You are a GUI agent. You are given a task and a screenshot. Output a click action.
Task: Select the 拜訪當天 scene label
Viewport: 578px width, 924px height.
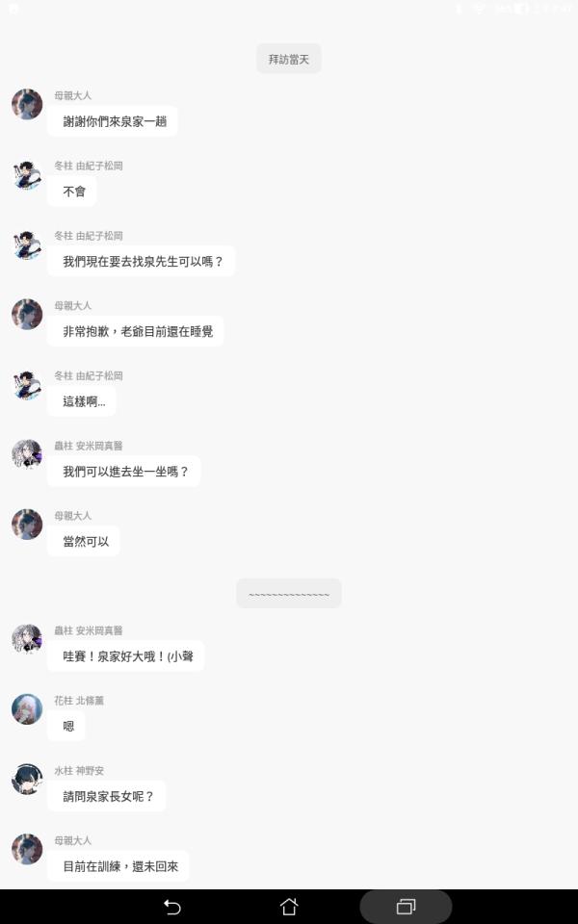pyautogui.click(x=289, y=59)
